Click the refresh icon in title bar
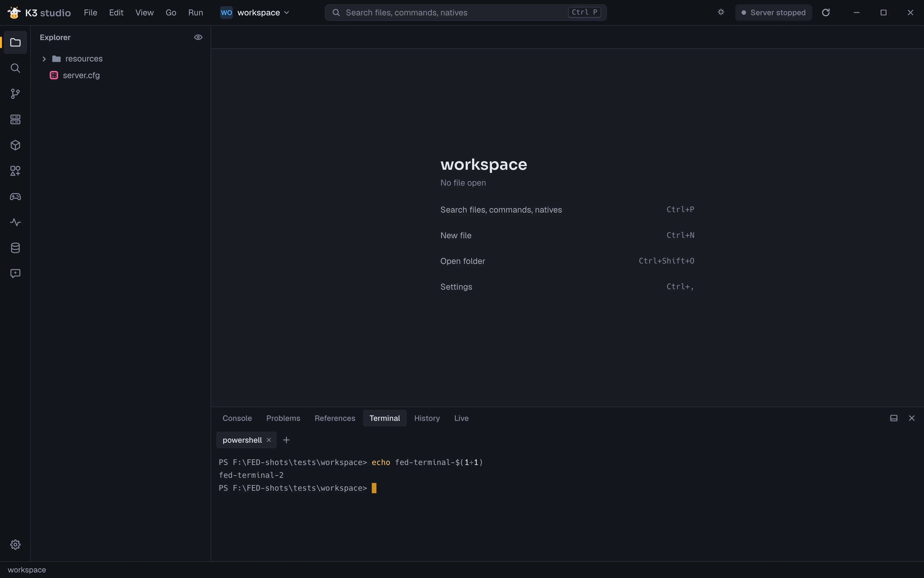 (826, 12)
